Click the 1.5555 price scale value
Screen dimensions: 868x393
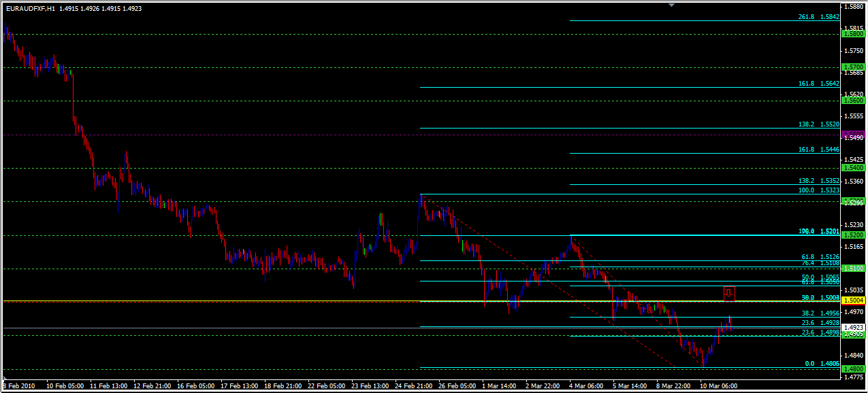click(x=853, y=116)
